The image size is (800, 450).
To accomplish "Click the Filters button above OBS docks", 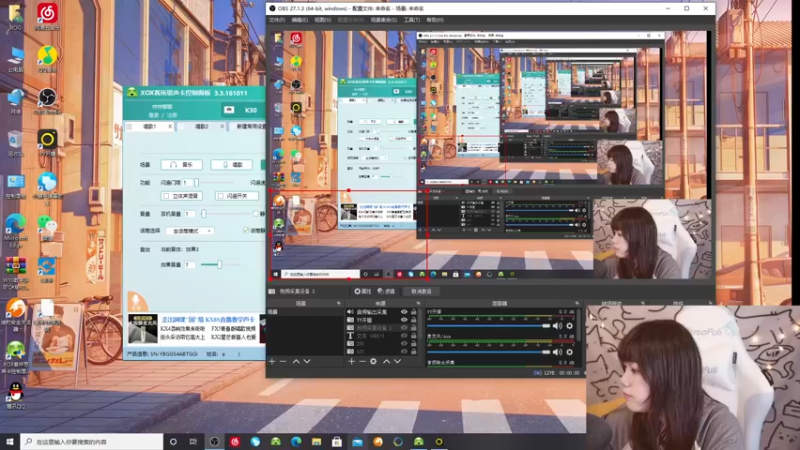I will coord(386,291).
